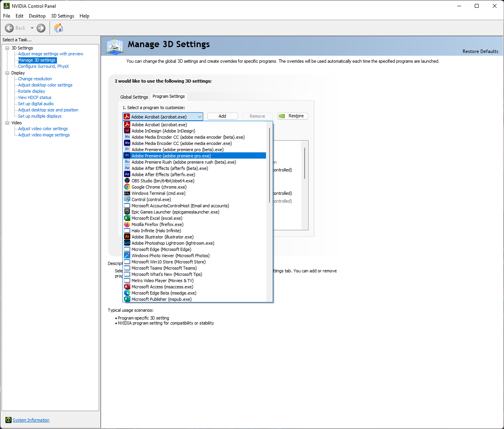Screen dimensions: 504x429
Task: Collapse the 3D Settings tree node
Action: pos(7,48)
